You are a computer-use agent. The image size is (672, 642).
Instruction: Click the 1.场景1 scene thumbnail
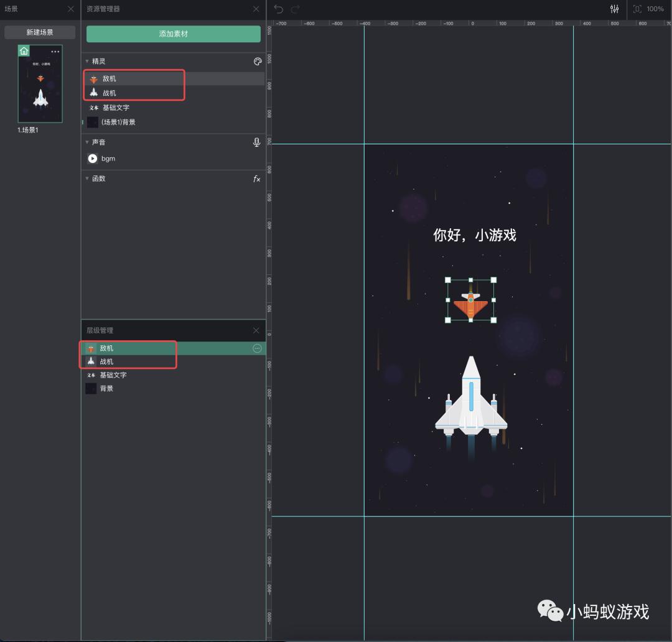point(40,83)
